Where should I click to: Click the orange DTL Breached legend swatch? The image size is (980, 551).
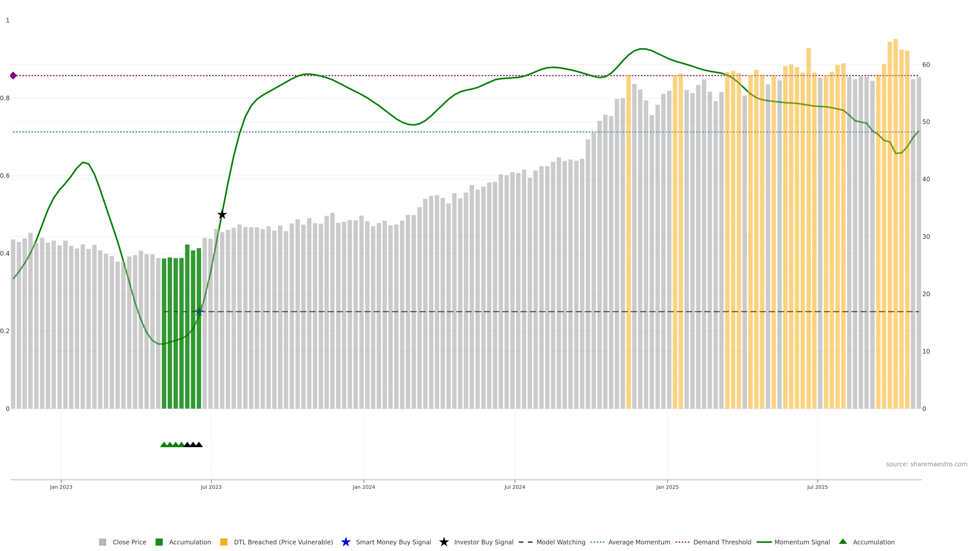(x=224, y=542)
